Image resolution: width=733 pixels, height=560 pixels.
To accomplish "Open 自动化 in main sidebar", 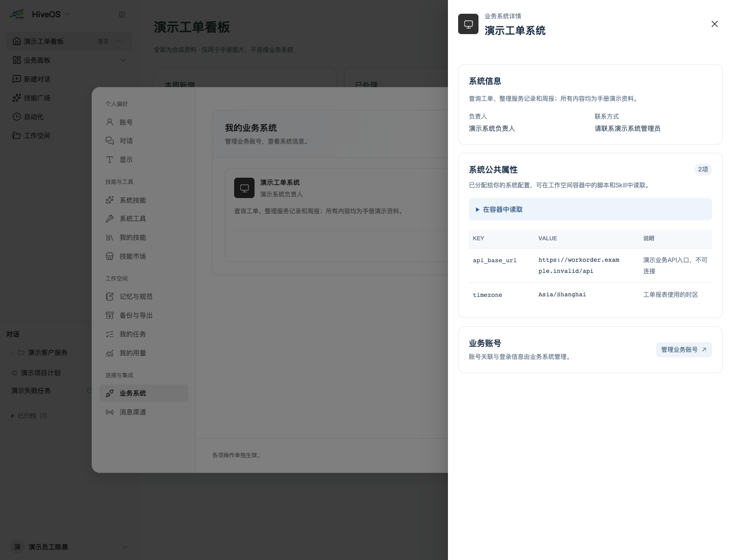I will 69,117.
